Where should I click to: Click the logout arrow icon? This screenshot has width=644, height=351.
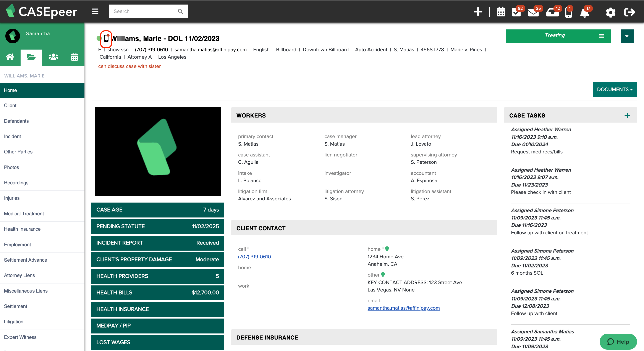629,12
